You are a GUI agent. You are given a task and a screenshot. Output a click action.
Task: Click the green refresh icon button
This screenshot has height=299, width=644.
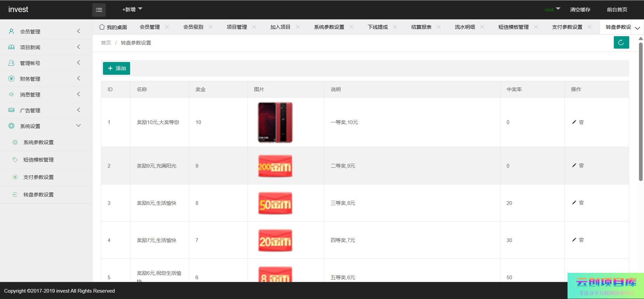point(621,43)
